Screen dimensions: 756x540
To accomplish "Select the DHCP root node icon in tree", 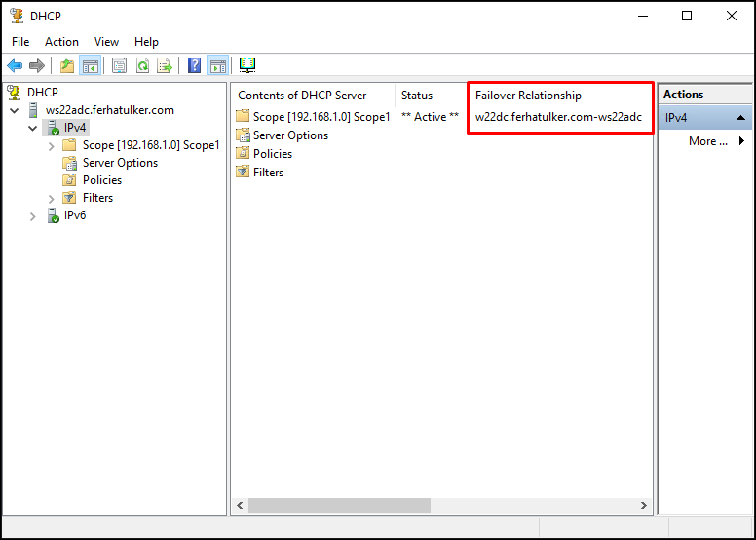I will [x=15, y=93].
